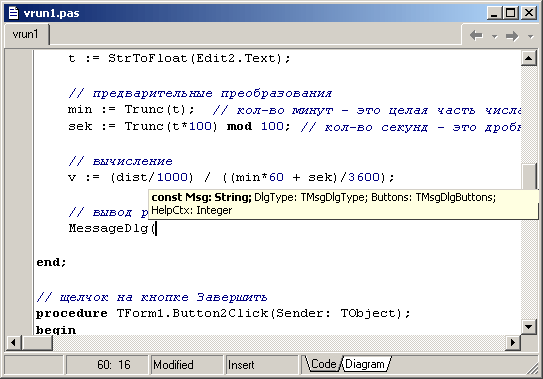The image size is (543, 379).
Task: Click the 'Modified' status bar panel
Action: [x=186, y=364]
